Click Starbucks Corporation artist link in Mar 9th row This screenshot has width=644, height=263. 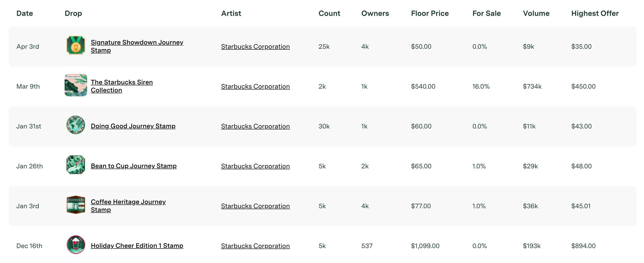point(255,87)
